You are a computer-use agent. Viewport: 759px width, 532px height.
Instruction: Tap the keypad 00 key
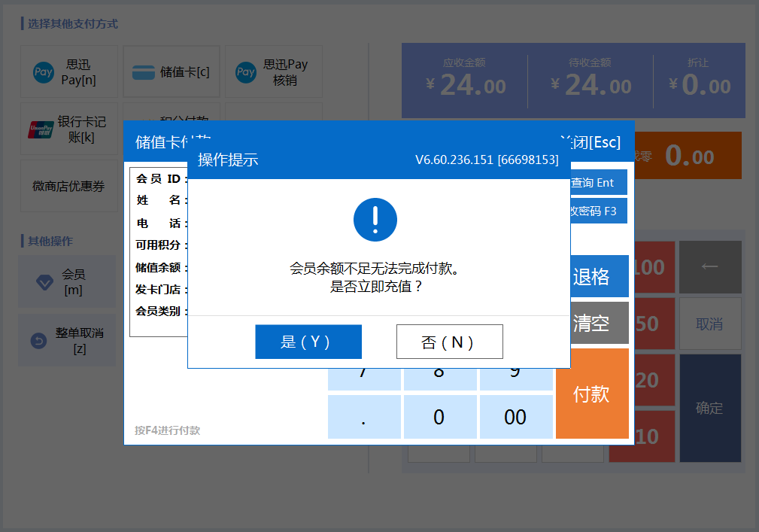(515, 417)
